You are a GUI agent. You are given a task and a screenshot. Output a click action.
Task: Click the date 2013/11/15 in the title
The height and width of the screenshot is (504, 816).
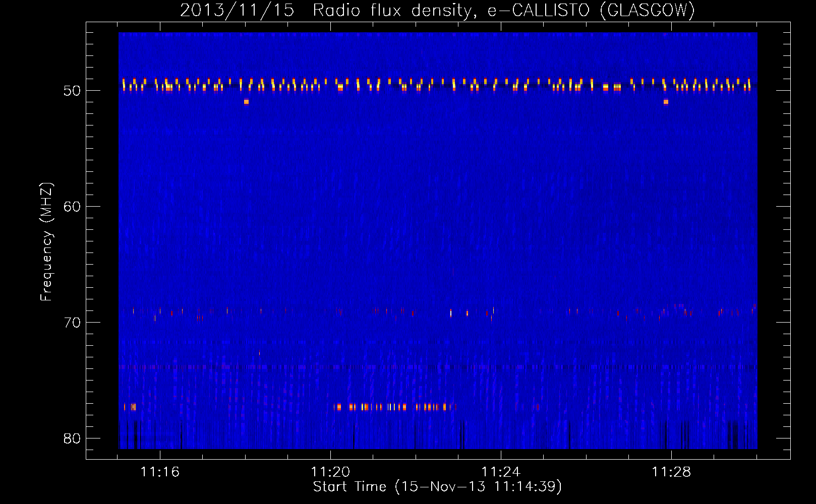click(x=237, y=10)
